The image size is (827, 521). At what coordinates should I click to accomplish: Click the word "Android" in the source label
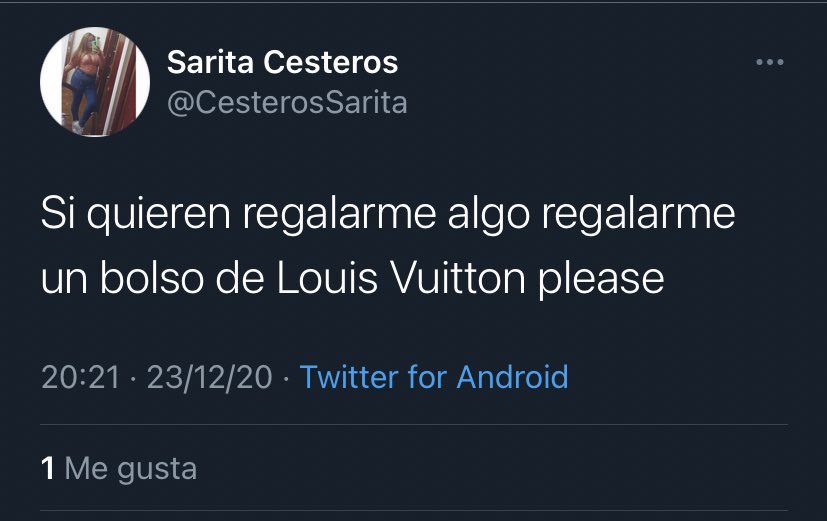click(x=512, y=377)
